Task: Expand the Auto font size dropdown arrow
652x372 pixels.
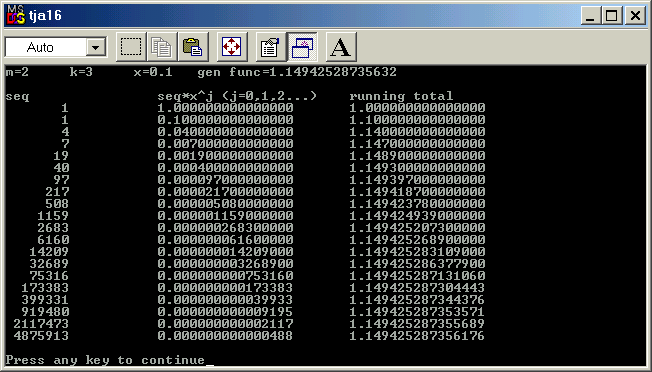Action: coord(96,47)
